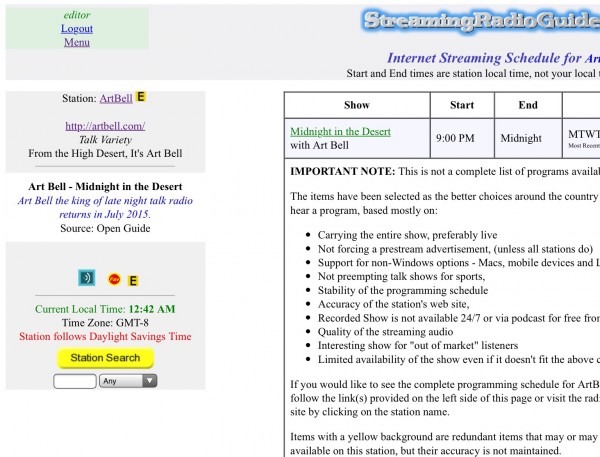Click the red favorite icon
Viewport: 600px width, 457px height.
click(114, 279)
